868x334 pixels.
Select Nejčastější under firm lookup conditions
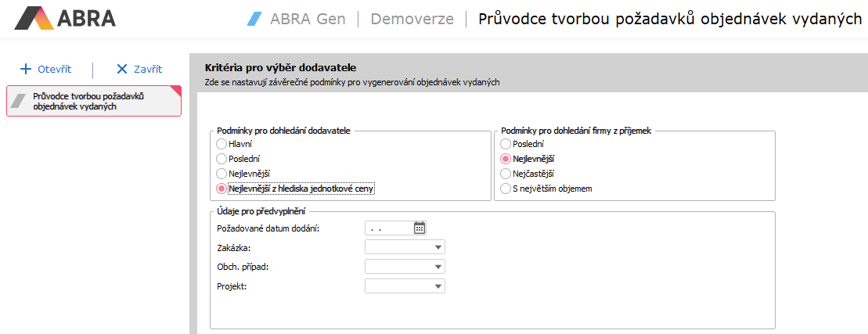coord(506,174)
